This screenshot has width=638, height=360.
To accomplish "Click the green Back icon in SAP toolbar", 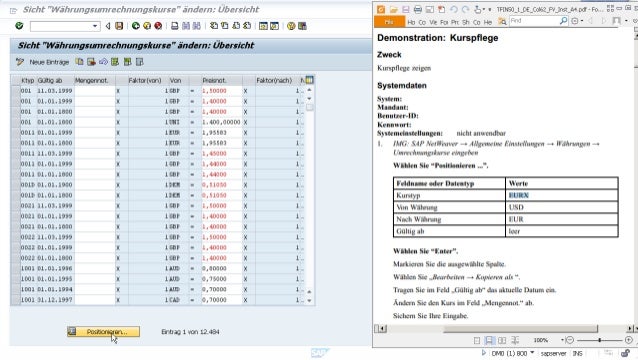I will click(135, 26).
